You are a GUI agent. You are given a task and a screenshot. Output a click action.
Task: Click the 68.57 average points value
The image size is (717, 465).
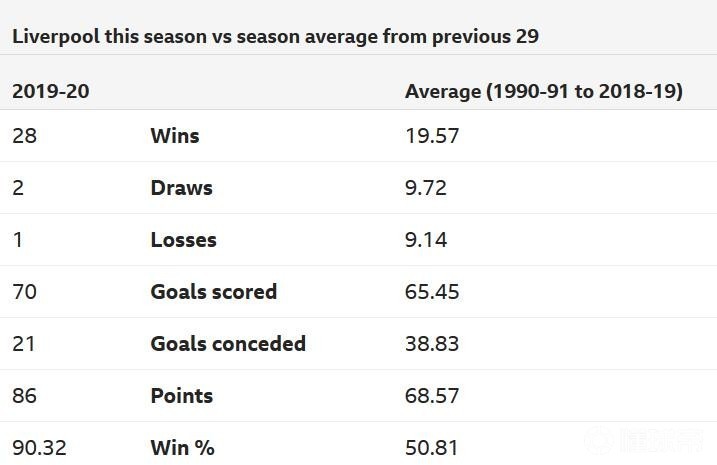[x=432, y=396]
